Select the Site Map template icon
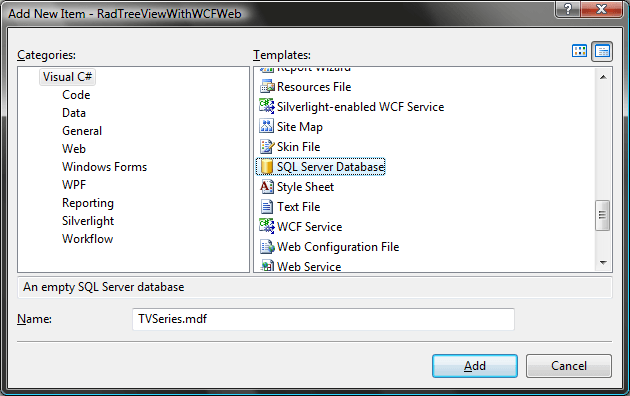 tap(266, 127)
